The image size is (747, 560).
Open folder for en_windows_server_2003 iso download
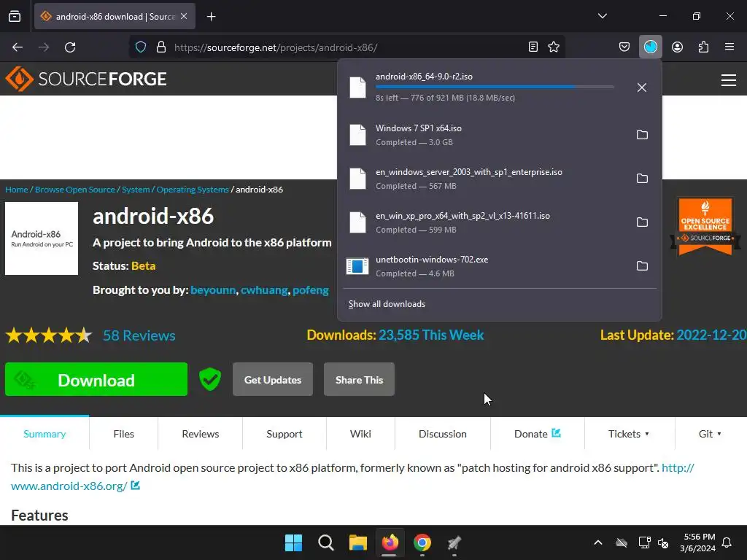click(x=642, y=179)
